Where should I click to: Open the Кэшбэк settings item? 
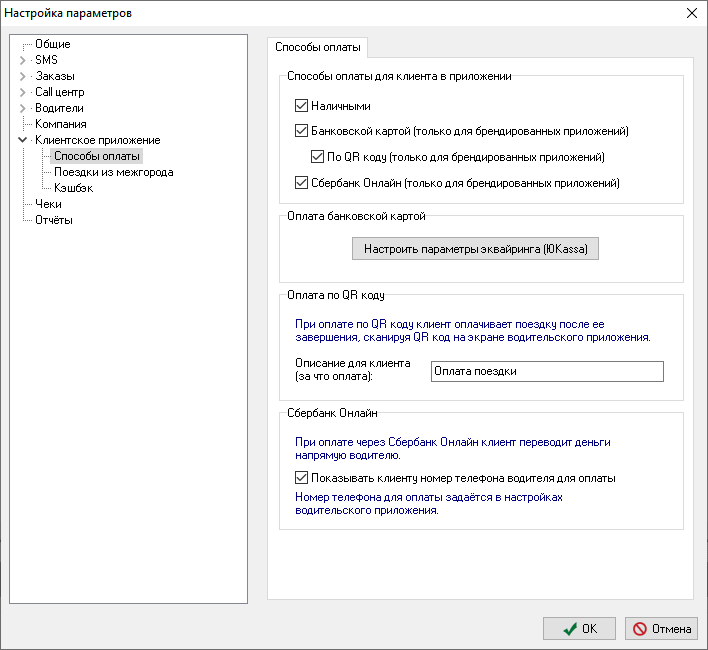(x=73, y=188)
